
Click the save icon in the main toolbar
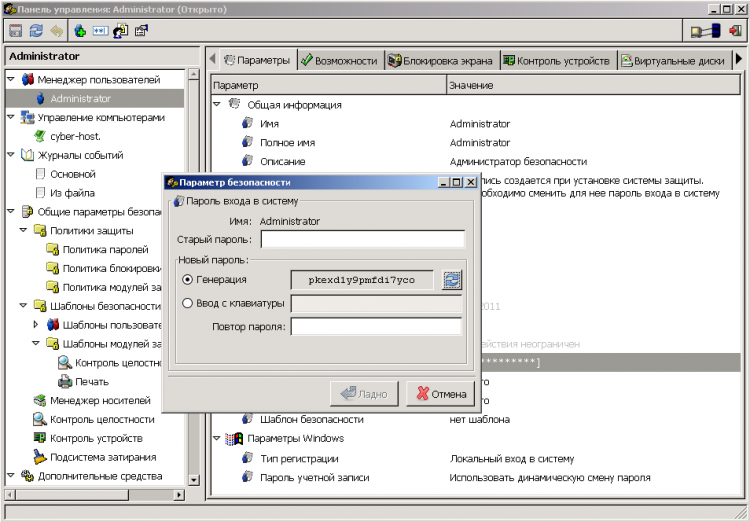pos(15,31)
